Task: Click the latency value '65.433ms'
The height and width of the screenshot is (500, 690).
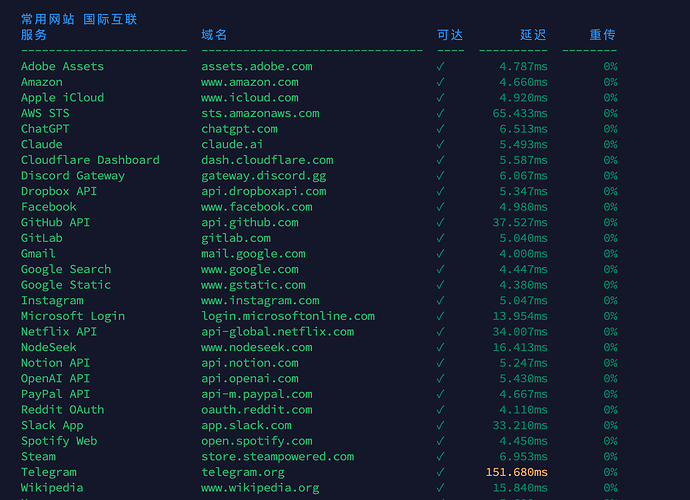Action: [520, 114]
